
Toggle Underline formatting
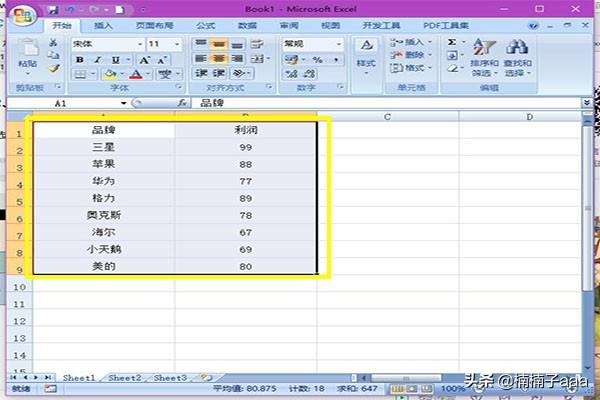point(116,60)
